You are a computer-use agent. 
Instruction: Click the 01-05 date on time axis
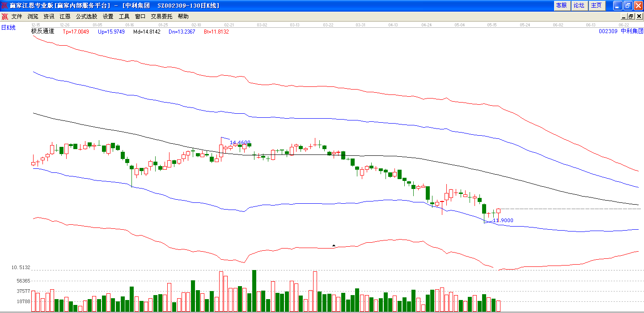point(97,25)
